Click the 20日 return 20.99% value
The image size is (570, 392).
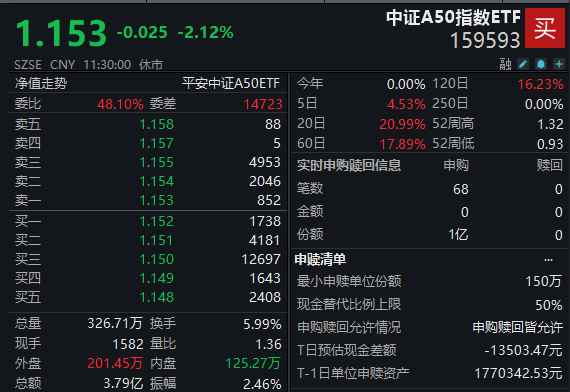pos(402,124)
